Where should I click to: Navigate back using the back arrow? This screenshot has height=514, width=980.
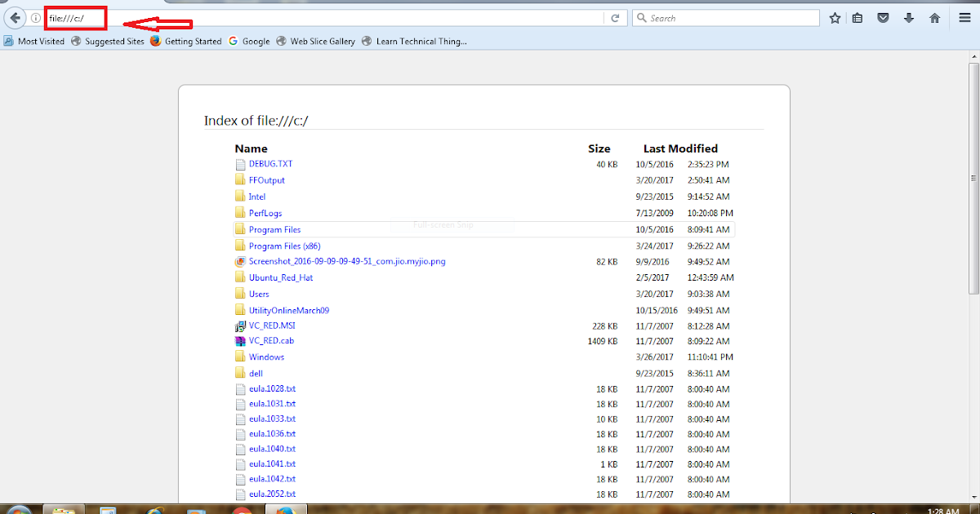14,17
